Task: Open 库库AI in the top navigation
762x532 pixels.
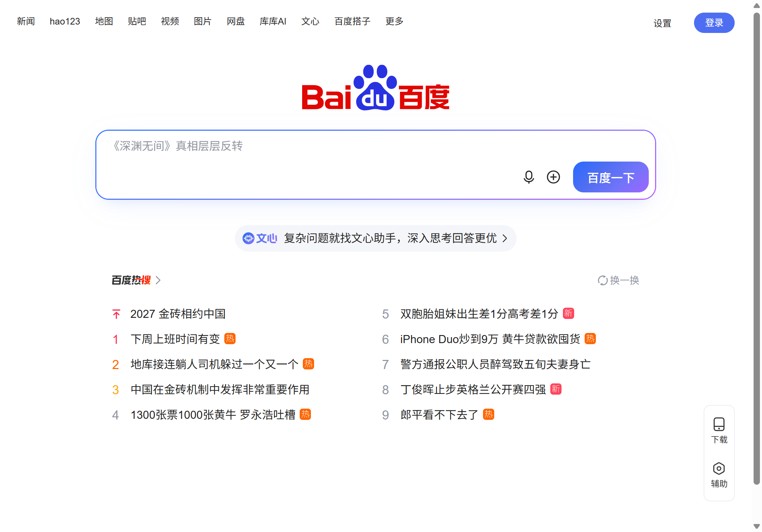Action: click(x=273, y=21)
